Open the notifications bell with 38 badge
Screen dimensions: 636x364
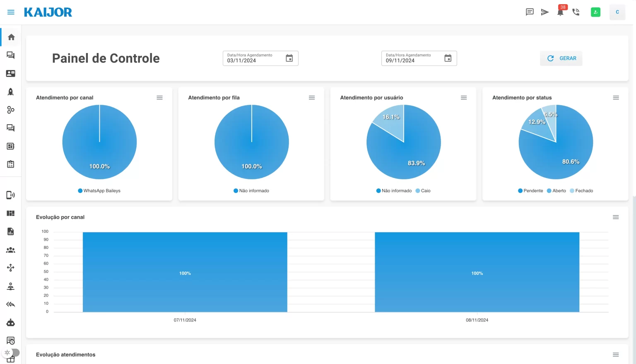tap(560, 12)
